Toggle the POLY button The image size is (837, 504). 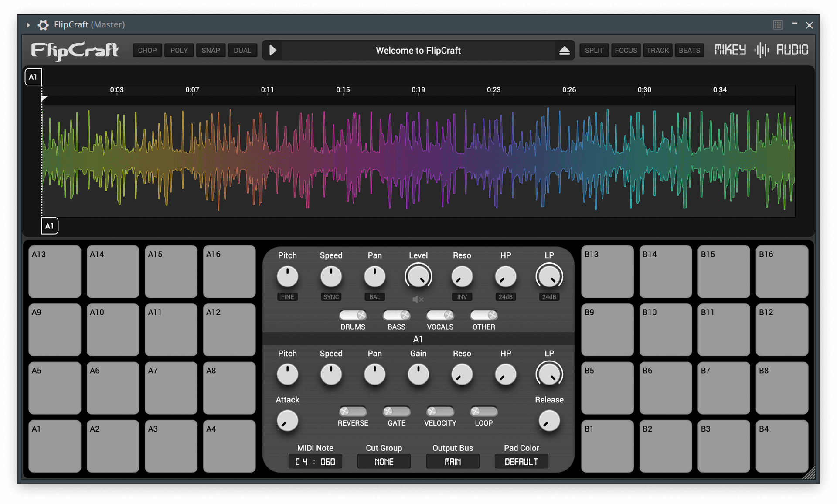tap(179, 50)
